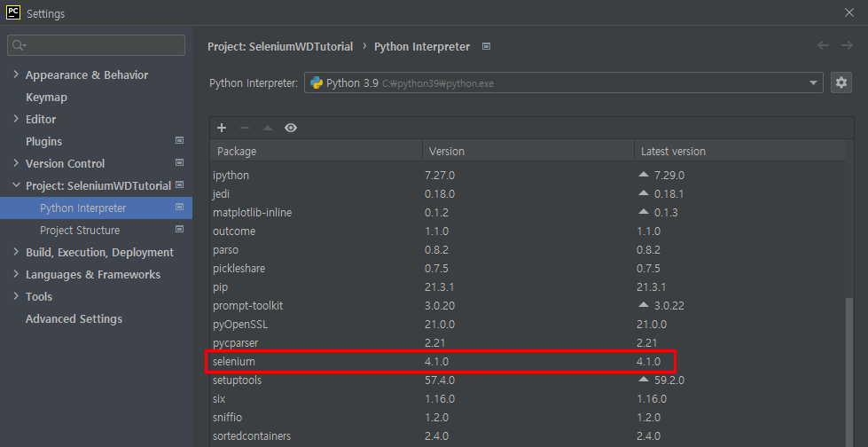
Task: Click the upgrade arrow for prompt-toolkit 3.0.22
Action: click(643, 305)
